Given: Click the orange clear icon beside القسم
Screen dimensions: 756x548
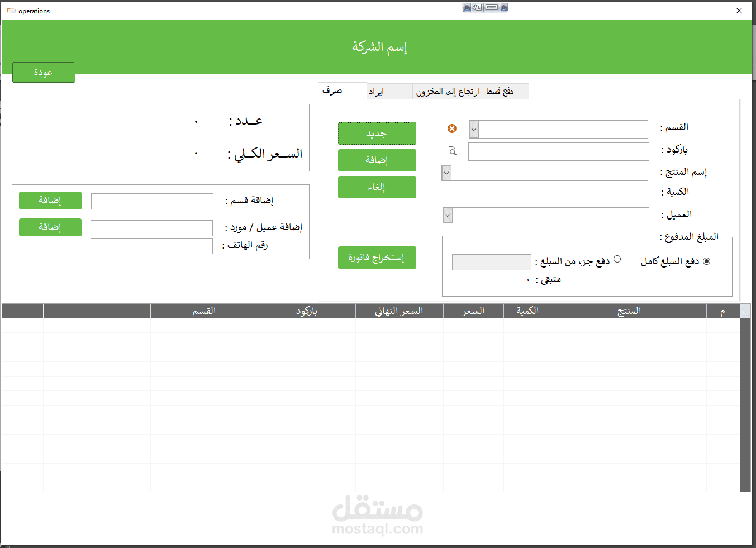Looking at the screenshot, I should 452,128.
